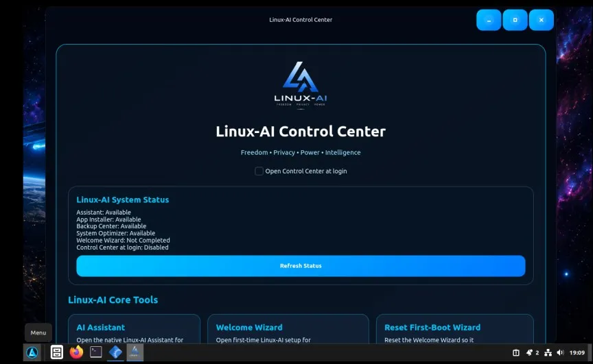
Task: Click the Linux-AI Core Tools heading
Action: coord(113,300)
